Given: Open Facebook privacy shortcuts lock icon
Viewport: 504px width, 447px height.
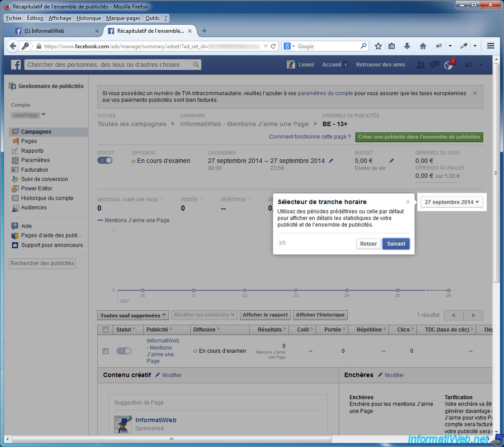Looking at the screenshot, I should [469, 65].
